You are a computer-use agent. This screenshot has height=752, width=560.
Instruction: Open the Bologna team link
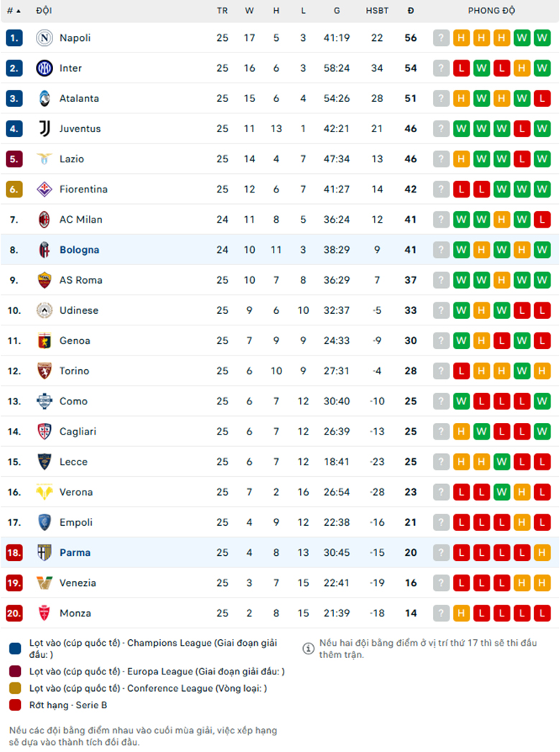pyautogui.click(x=79, y=250)
